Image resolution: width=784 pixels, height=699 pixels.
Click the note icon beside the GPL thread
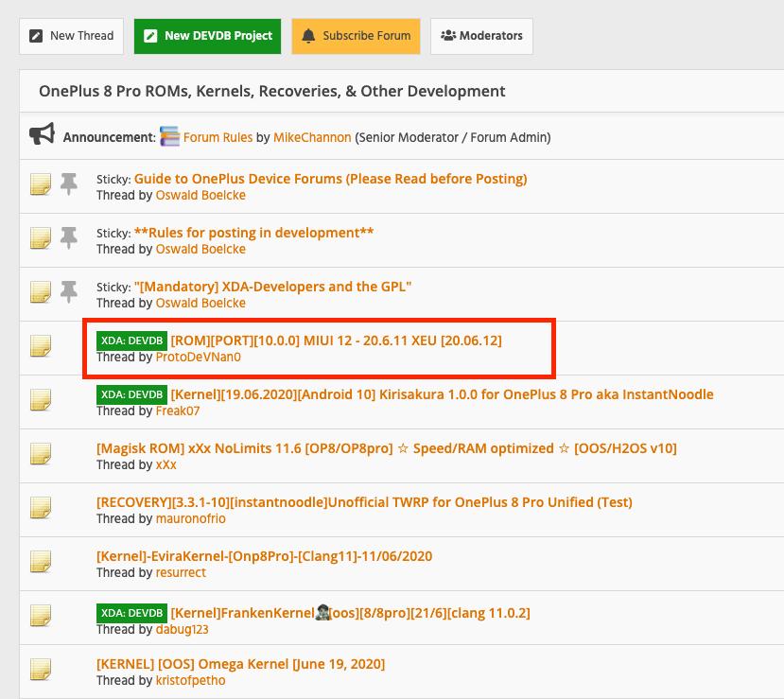[x=41, y=292]
